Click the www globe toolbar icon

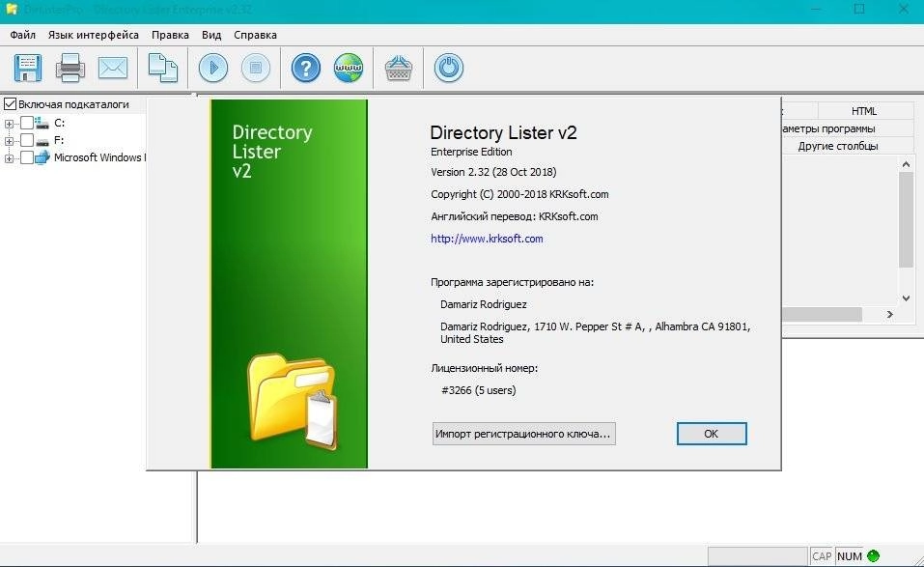pos(349,68)
